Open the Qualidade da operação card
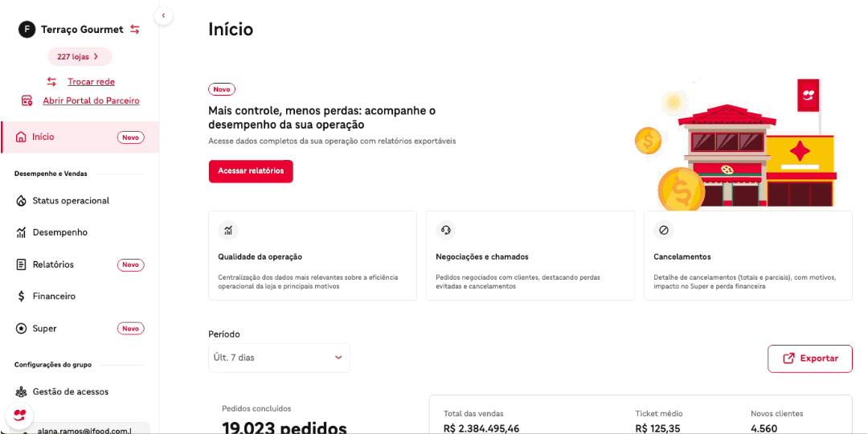868x434 pixels. pos(312,256)
